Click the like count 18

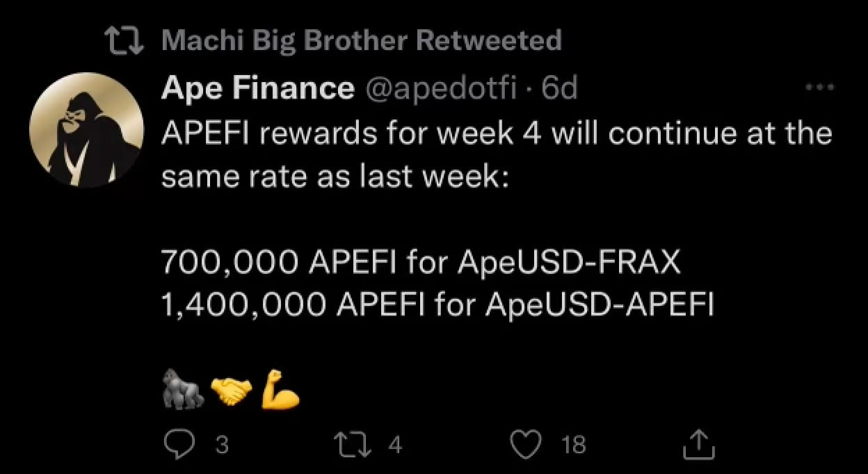click(573, 445)
